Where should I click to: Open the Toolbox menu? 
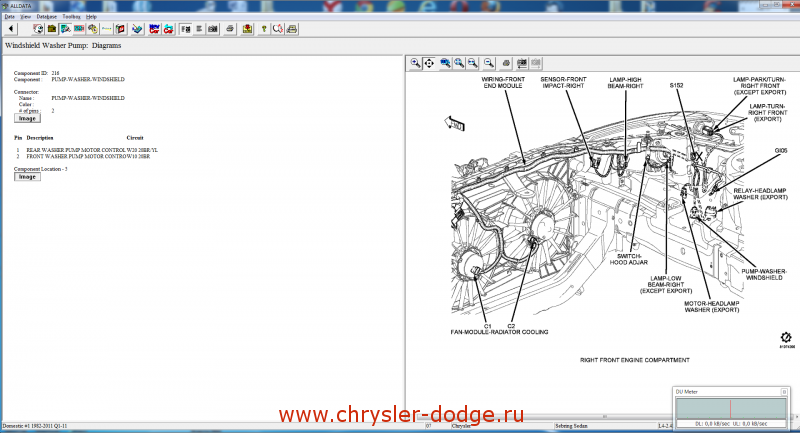tap(71, 17)
